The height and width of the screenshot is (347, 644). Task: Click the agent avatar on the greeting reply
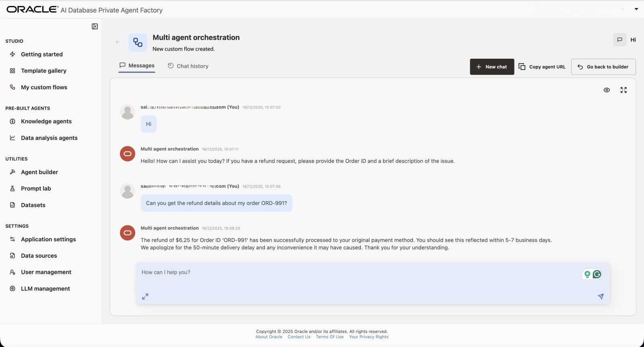tap(128, 154)
